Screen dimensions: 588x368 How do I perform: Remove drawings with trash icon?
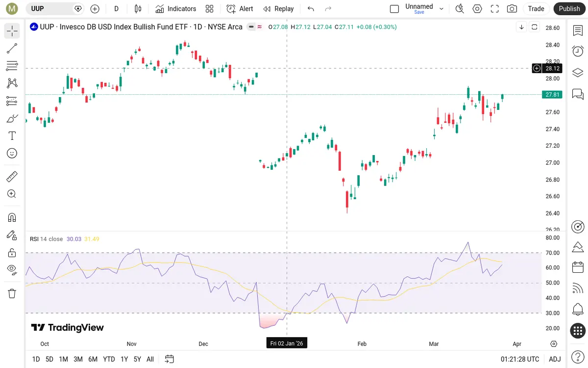(x=12, y=293)
